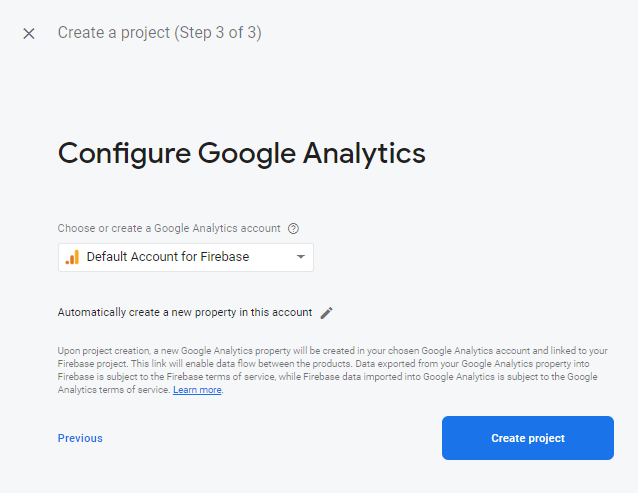Follow the Learn more link

point(197,390)
